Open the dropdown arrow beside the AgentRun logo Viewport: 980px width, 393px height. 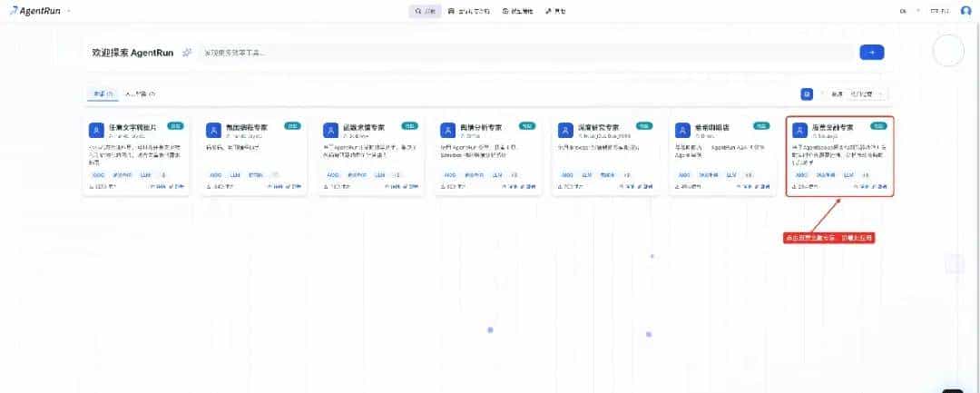(69, 11)
